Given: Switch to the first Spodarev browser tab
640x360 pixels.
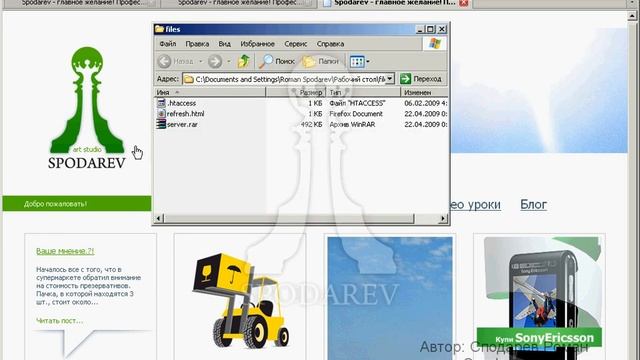Looking at the screenshot, I should [x=82, y=3].
